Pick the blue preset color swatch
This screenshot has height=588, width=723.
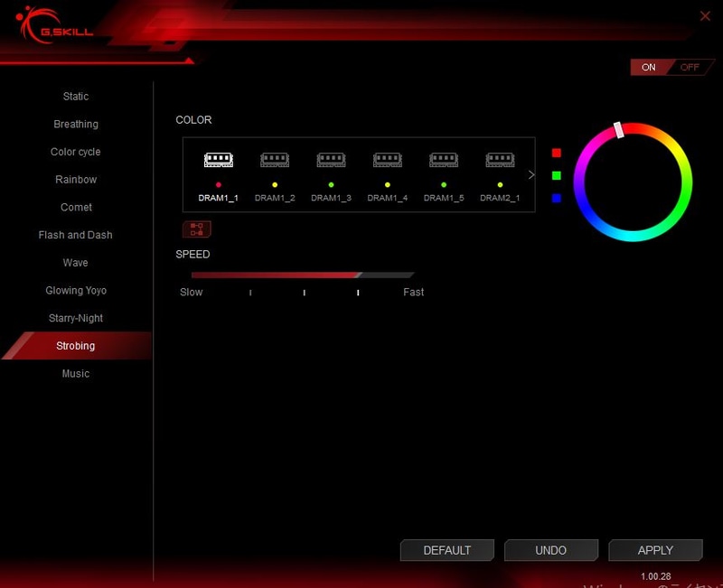tap(557, 198)
